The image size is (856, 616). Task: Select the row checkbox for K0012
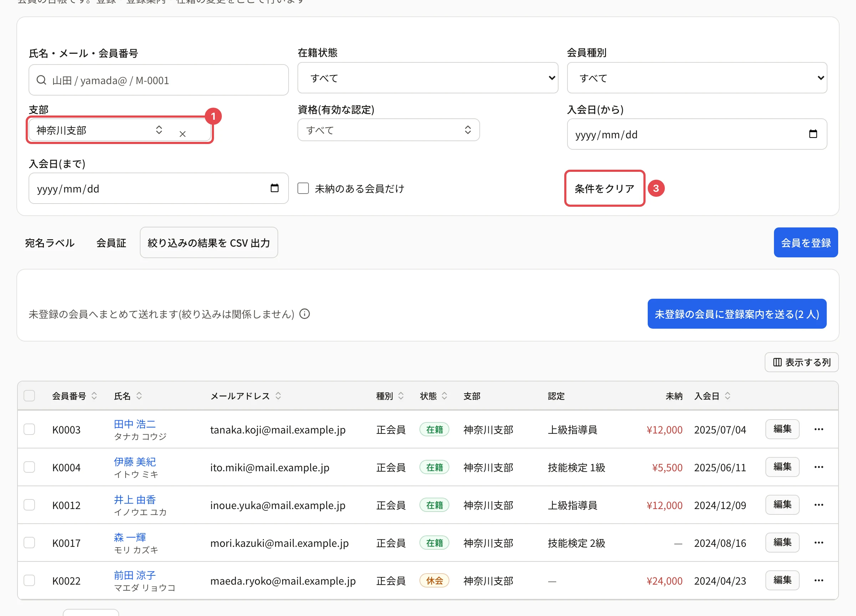[x=30, y=505]
